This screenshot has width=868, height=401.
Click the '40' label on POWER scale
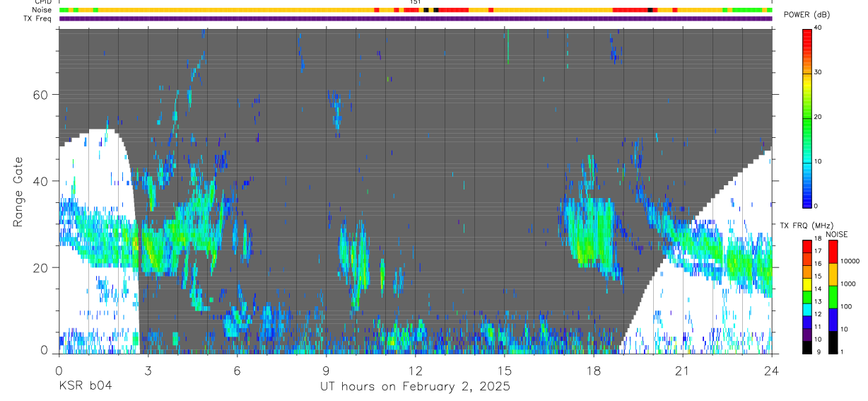click(819, 28)
